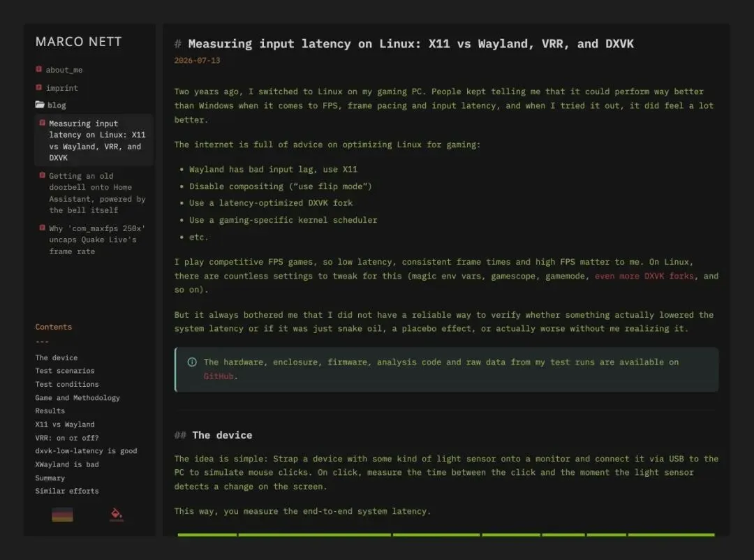Click the '##' anchor before The device

click(180, 435)
